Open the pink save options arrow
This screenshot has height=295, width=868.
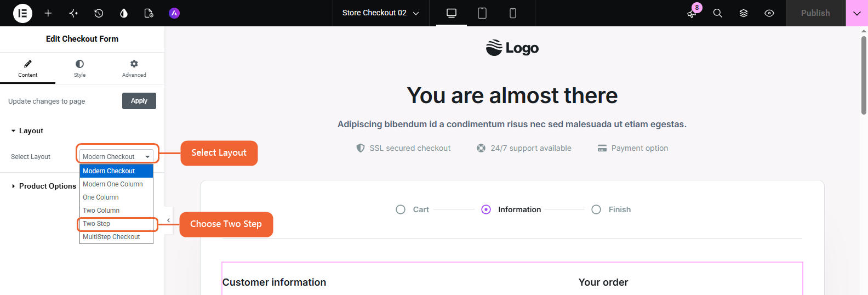coord(857,13)
